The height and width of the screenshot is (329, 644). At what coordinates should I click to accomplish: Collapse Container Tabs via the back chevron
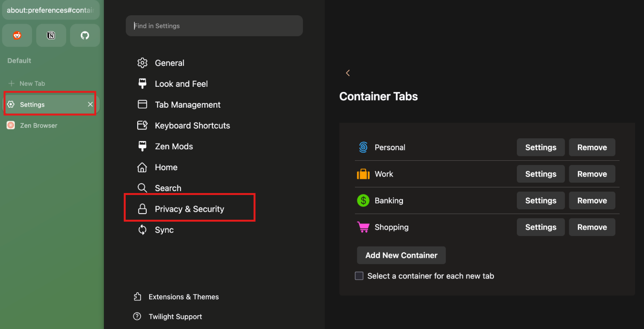(x=348, y=72)
